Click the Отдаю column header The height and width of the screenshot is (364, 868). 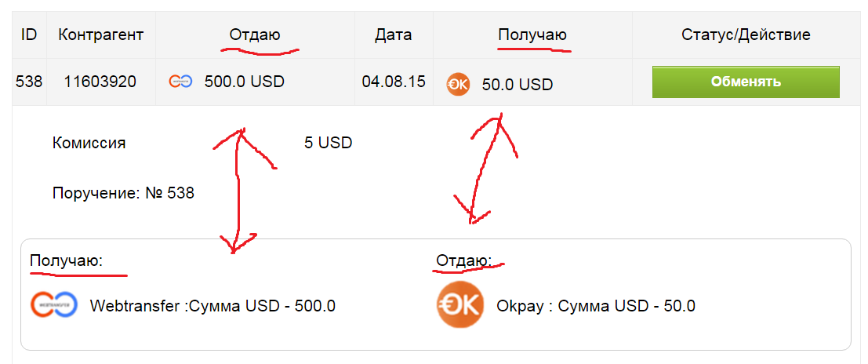[254, 35]
